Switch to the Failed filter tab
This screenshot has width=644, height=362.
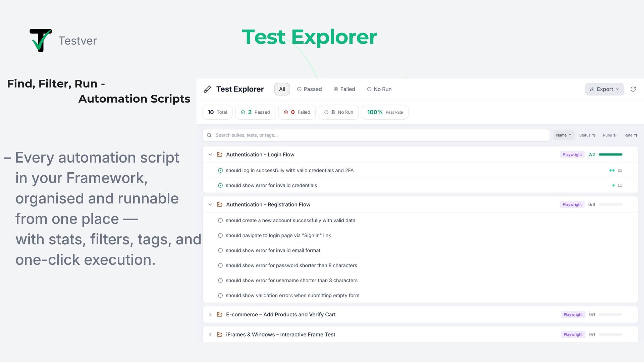[x=344, y=89]
